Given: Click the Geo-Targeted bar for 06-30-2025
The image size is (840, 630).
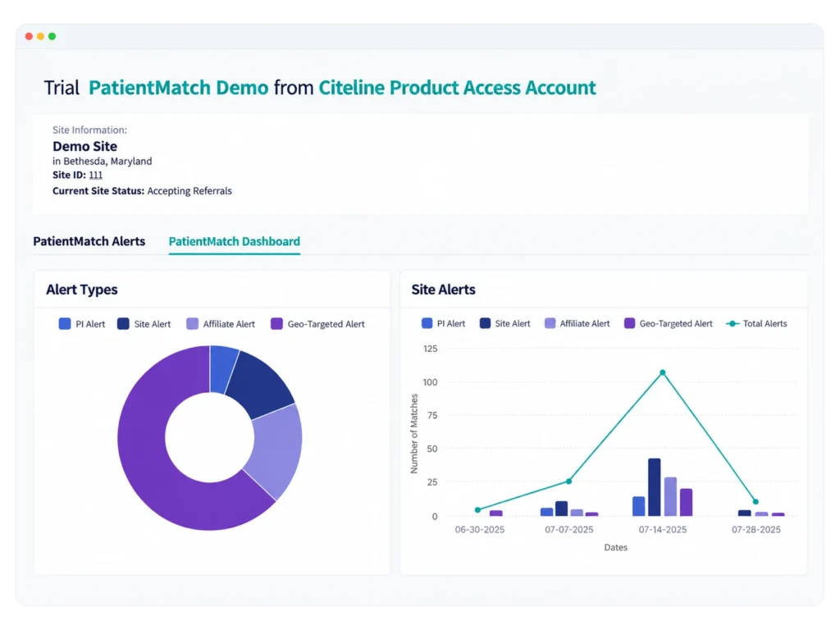Looking at the screenshot, I should [496, 514].
